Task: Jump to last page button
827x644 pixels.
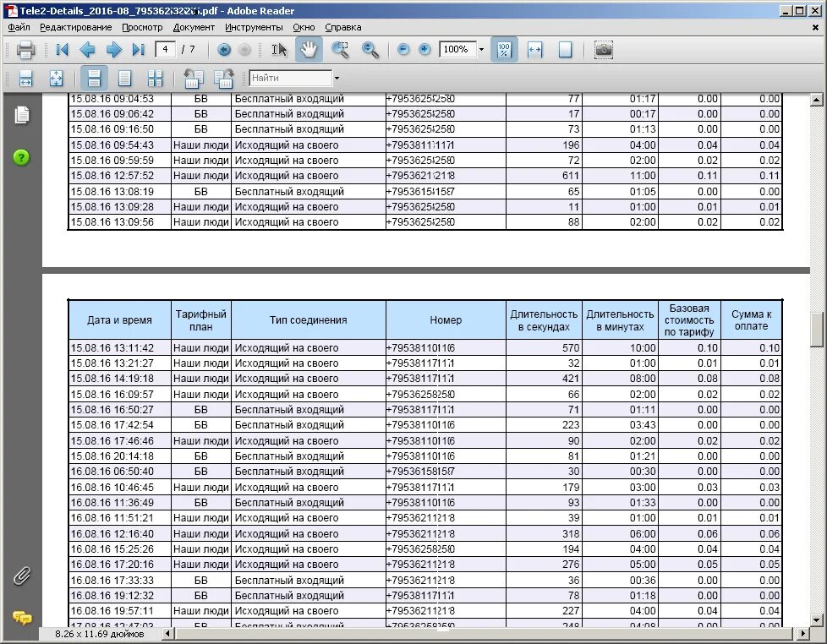Action: [x=138, y=50]
